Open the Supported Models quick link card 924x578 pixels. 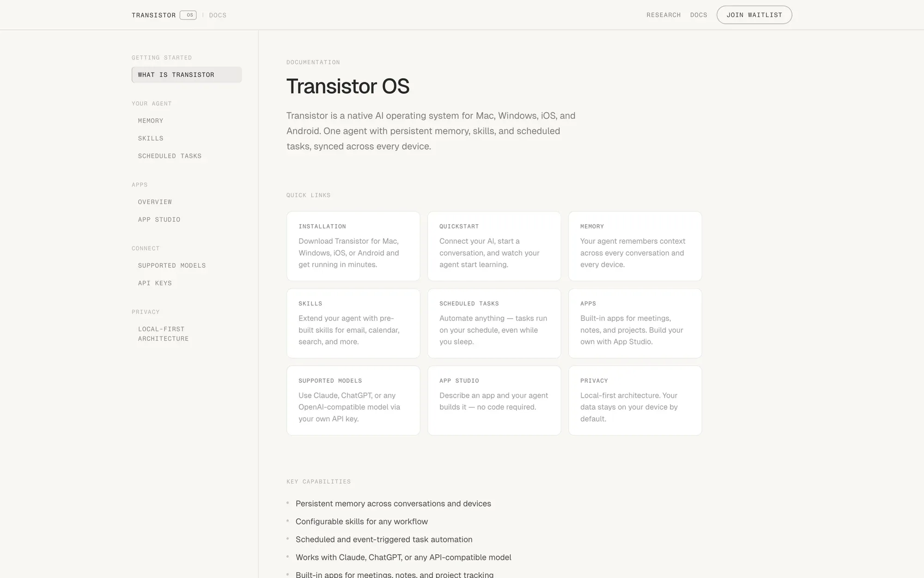(x=353, y=400)
